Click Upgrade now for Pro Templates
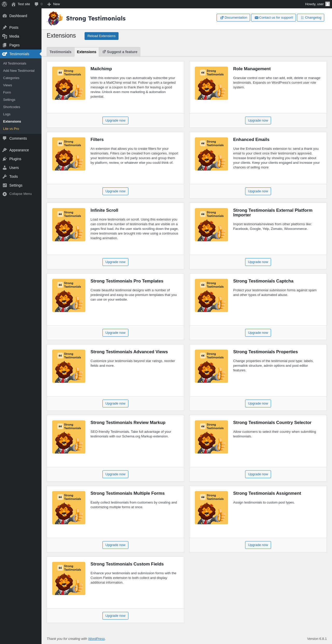Viewport: 332px width, 644px height. click(115, 333)
